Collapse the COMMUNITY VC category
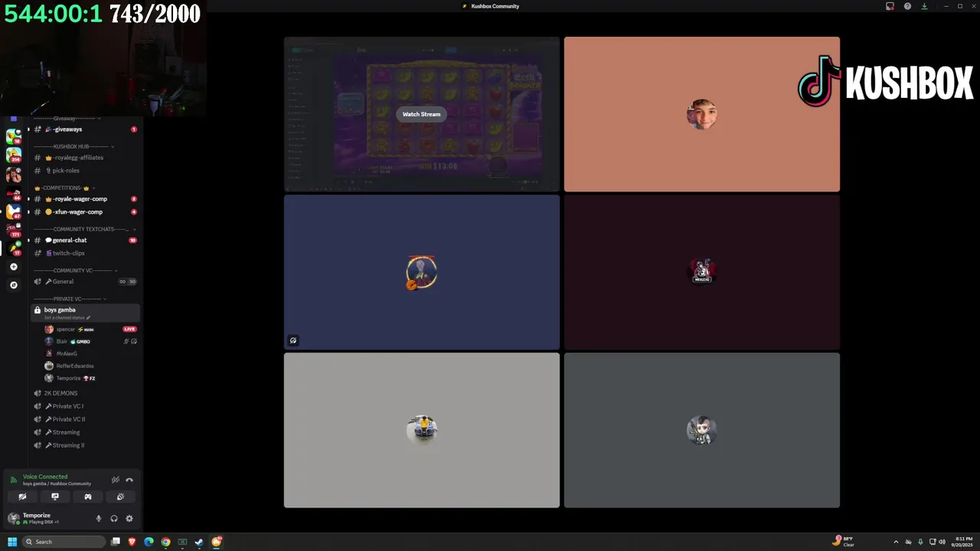 (75, 270)
